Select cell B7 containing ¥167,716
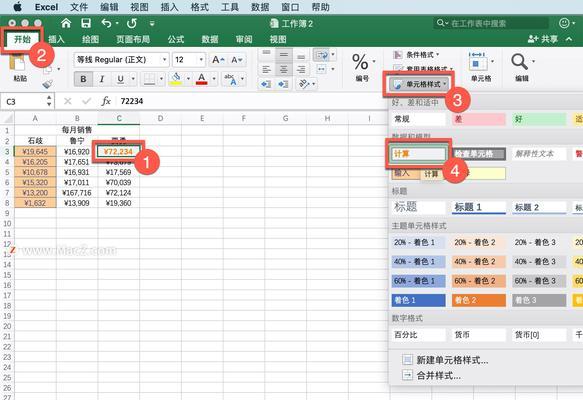 click(77, 193)
